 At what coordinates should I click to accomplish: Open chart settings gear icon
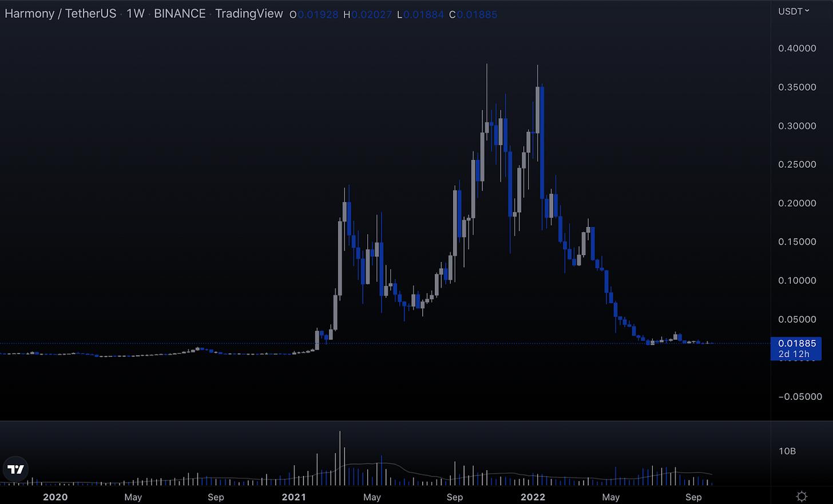[x=802, y=497]
